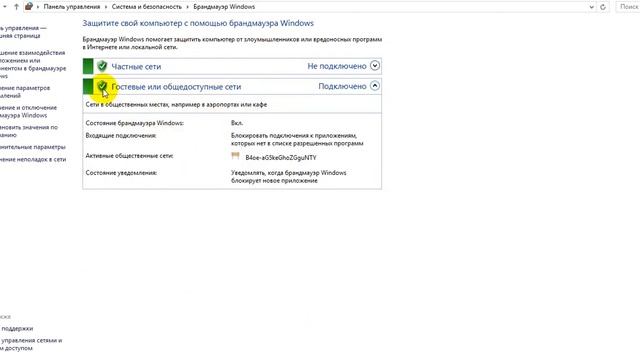Collapse Гостевые или общедоступные сети section
640x360 pixels.
(375, 86)
